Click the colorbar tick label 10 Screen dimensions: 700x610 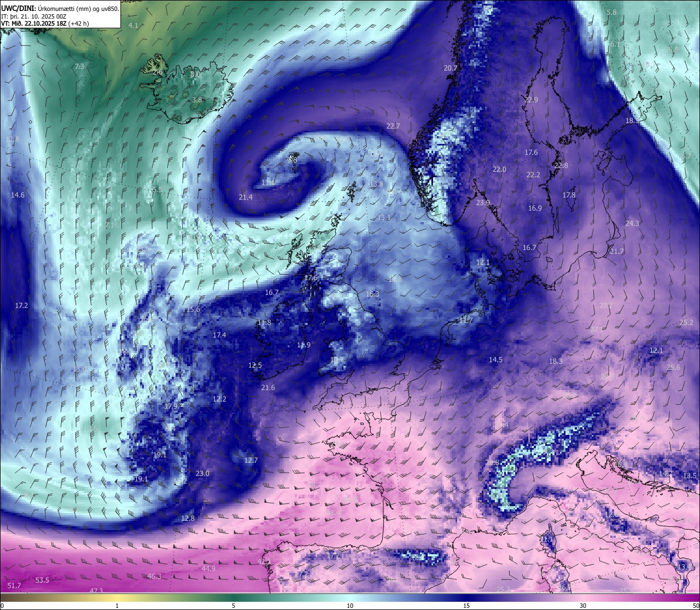point(350,606)
